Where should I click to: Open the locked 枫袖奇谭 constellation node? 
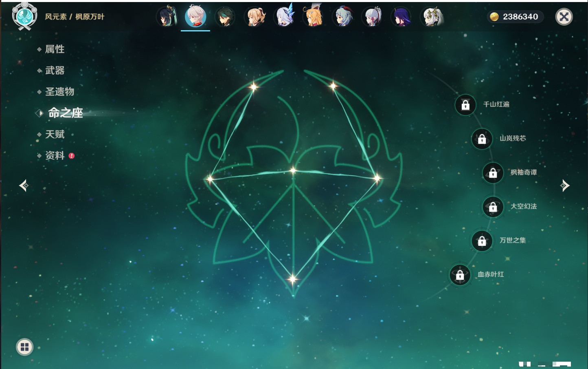(493, 173)
